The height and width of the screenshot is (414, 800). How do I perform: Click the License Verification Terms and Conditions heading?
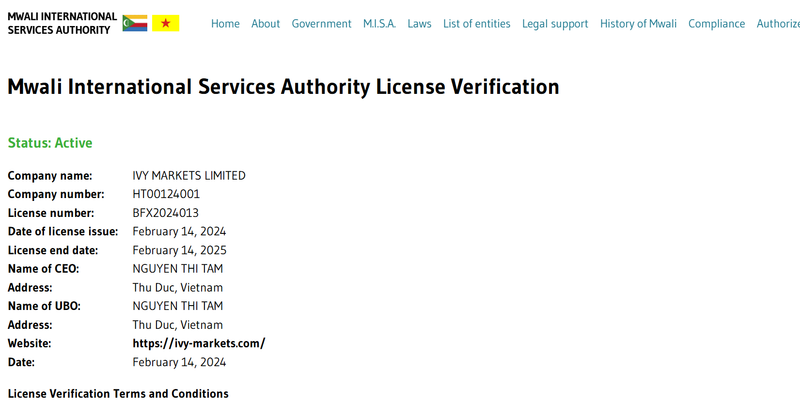click(x=118, y=394)
